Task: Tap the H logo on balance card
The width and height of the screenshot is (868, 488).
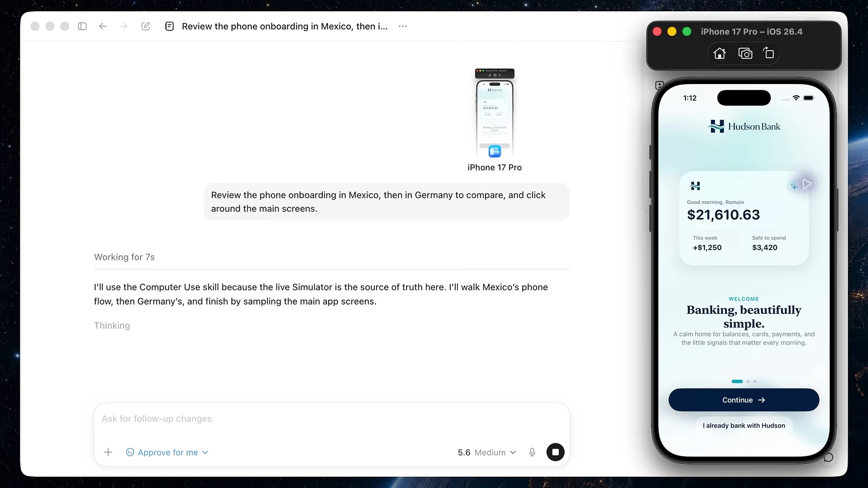Action: pyautogui.click(x=695, y=186)
